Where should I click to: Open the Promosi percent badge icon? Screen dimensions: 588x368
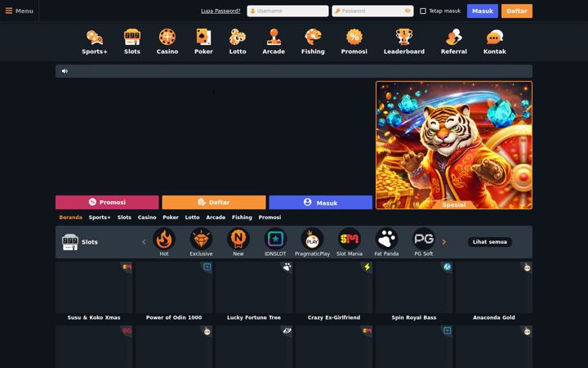(x=354, y=37)
